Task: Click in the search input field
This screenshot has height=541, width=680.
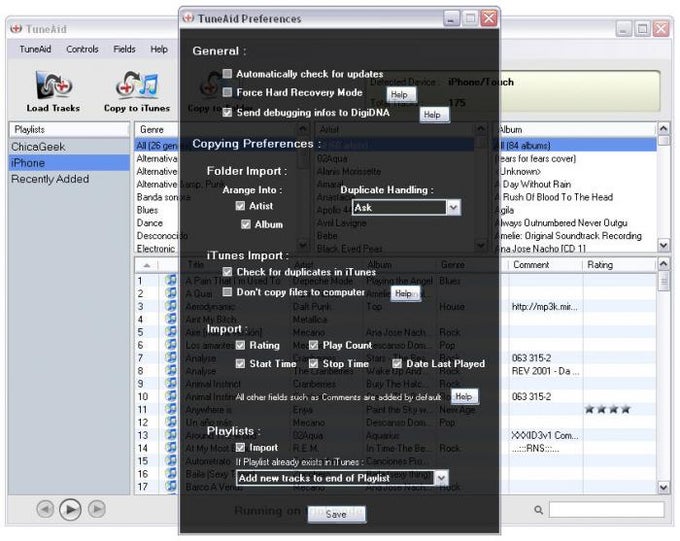Action: [606, 510]
